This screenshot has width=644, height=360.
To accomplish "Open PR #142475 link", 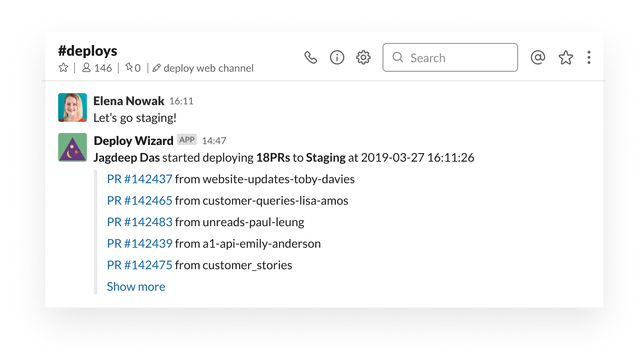I will 139,265.
